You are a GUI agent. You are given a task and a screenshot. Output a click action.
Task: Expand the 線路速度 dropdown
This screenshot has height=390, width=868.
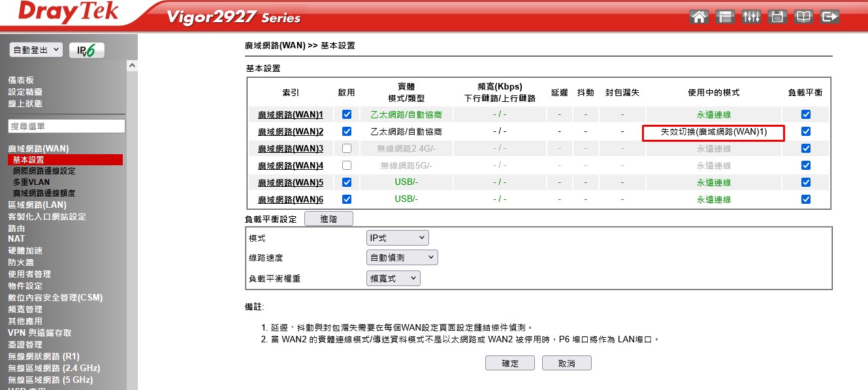tap(402, 257)
